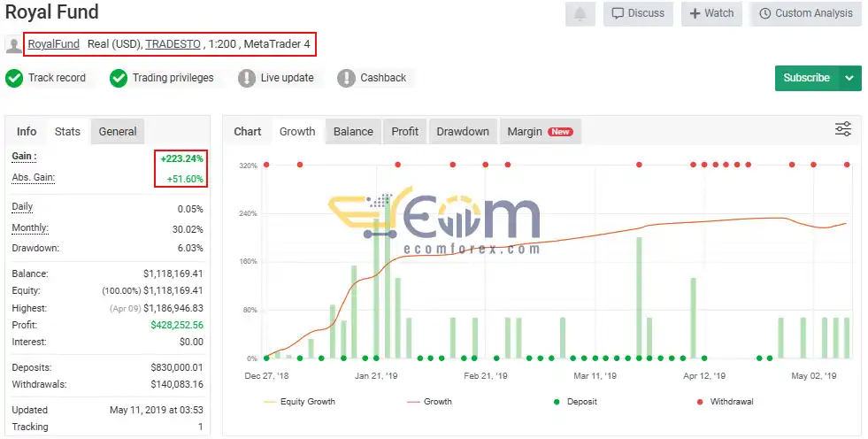Screen dimensions: 868x439
Task: Click the +51.60% abs gain value
Action: [185, 180]
